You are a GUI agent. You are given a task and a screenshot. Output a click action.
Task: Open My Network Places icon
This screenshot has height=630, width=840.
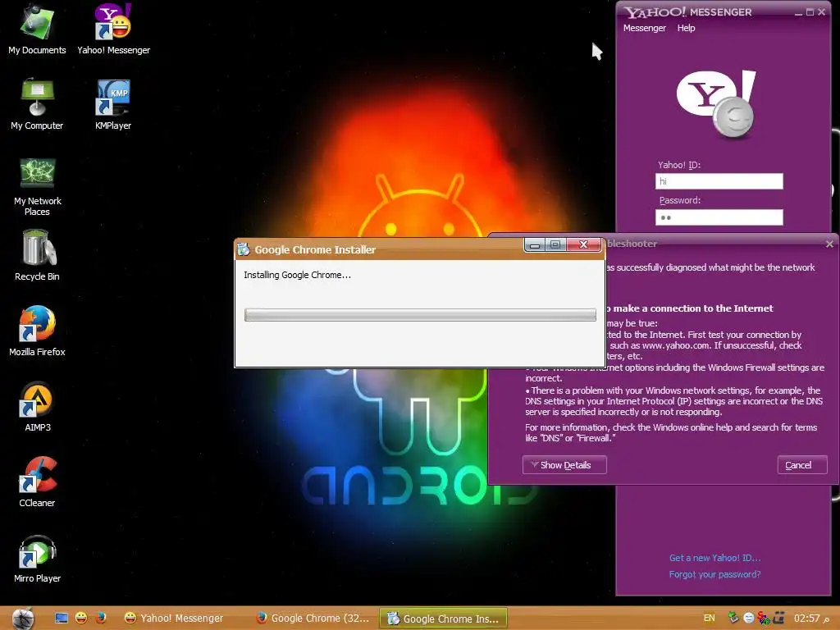point(37,186)
